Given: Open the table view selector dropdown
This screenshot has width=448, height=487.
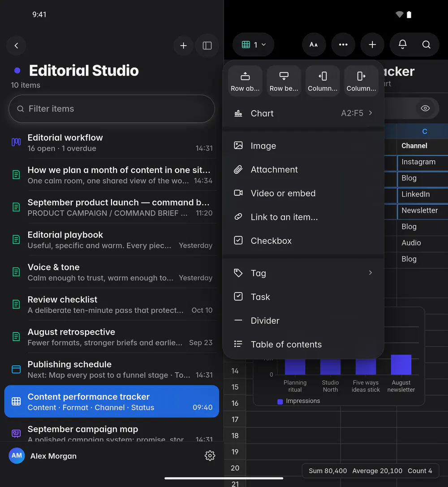Looking at the screenshot, I should 253,45.
